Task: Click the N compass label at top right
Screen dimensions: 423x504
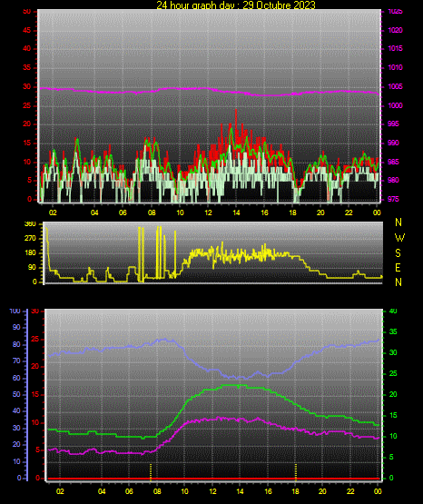Action: (398, 222)
